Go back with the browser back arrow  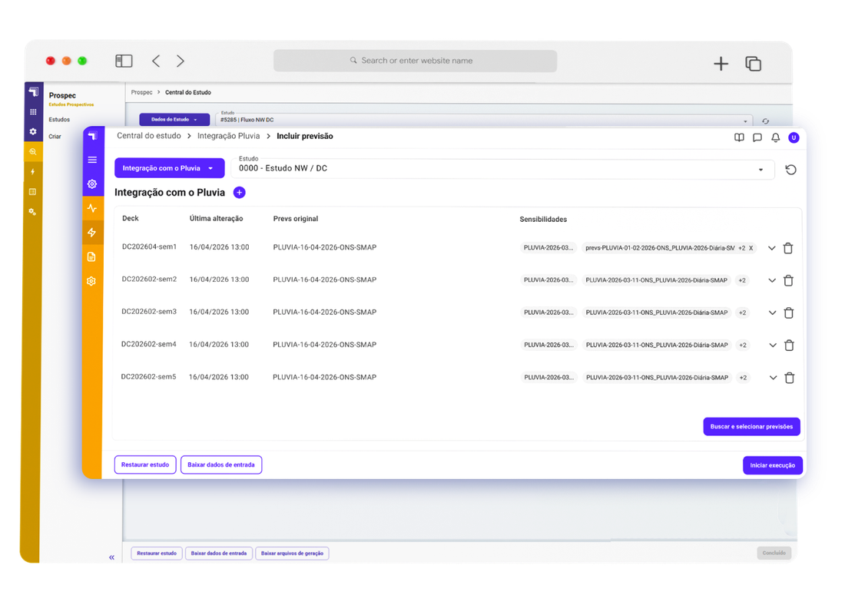coord(156,61)
